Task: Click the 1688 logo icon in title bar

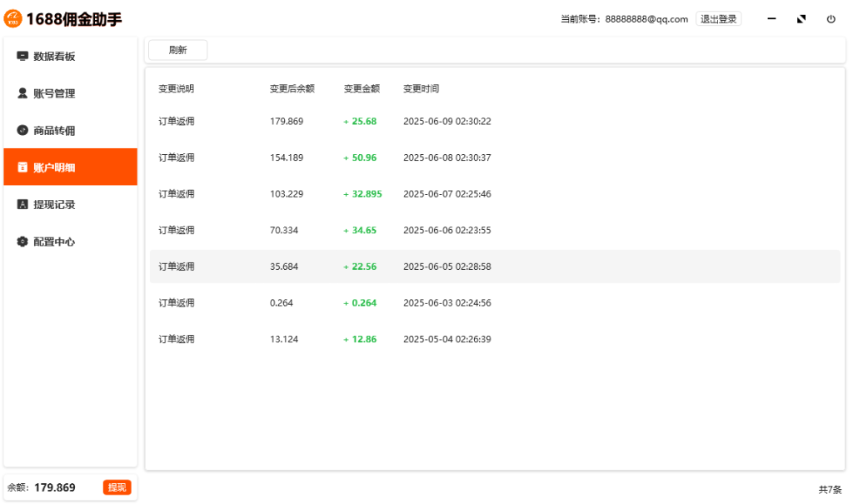Action: click(13, 18)
